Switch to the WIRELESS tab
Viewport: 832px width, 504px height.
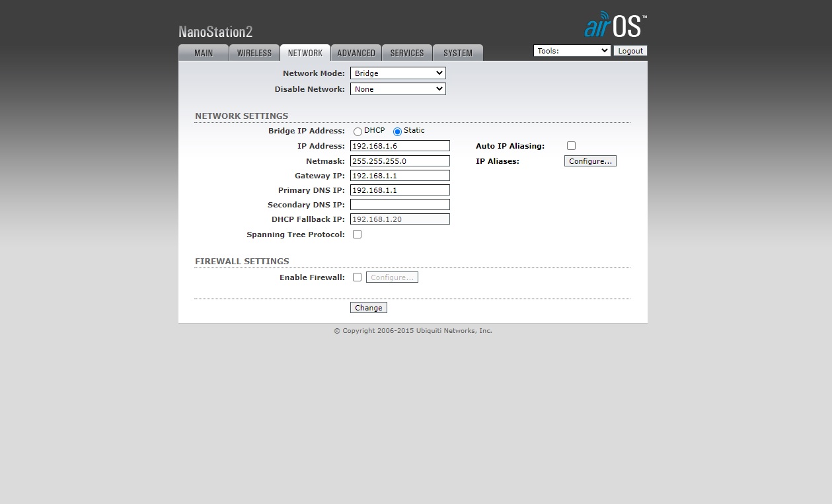pyautogui.click(x=254, y=53)
